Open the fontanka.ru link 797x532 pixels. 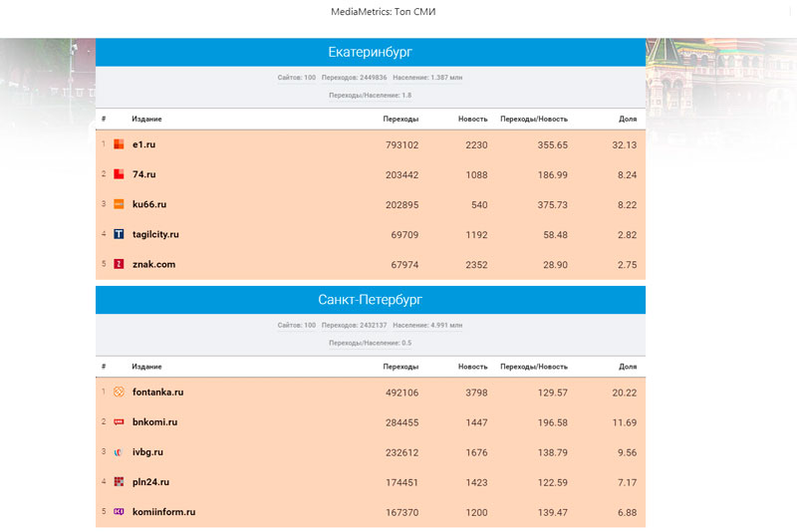[x=157, y=393]
